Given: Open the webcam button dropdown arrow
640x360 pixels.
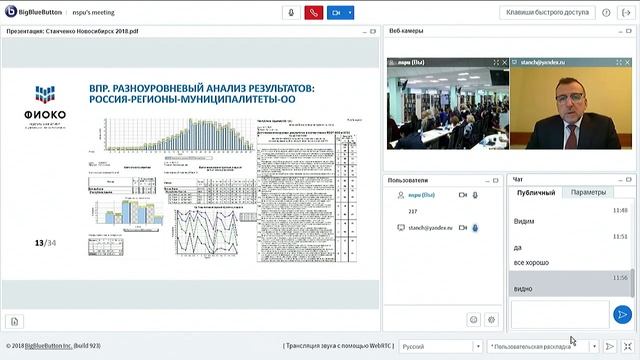Looking at the screenshot, I should click(350, 13).
